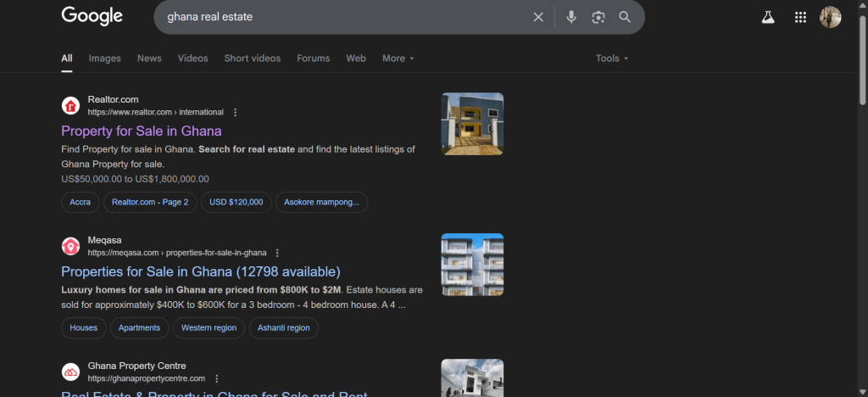This screenshot has height=397, width=868.
Task: Click the ghanapropertycentre.com URL text
Action: click(146, 378)
